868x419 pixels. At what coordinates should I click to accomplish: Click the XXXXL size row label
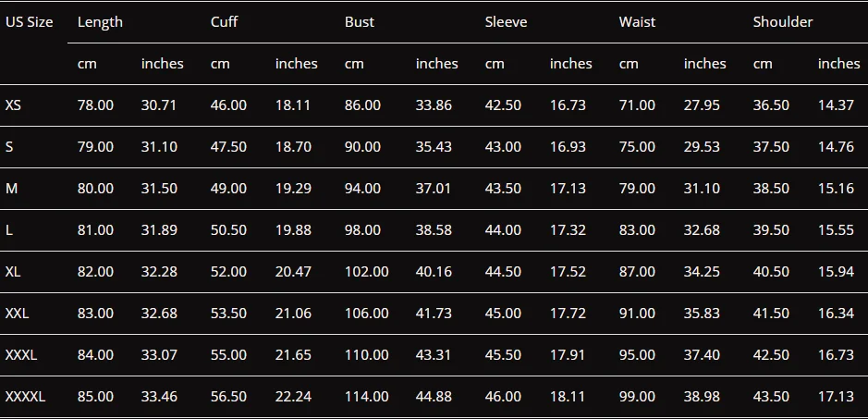coord(26,397)
